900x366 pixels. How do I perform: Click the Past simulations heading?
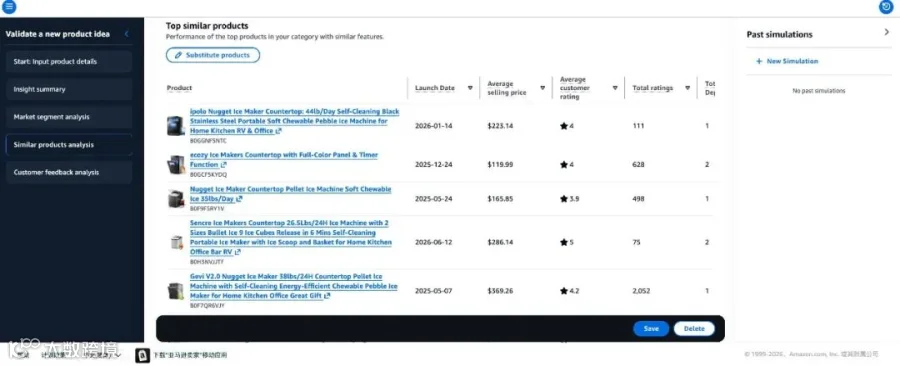point(779,34)
